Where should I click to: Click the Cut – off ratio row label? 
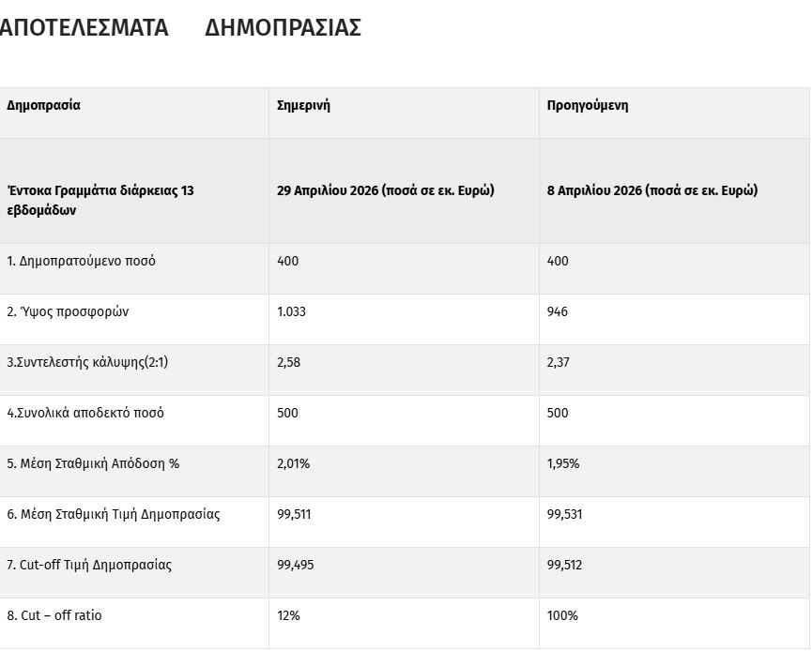coord(54,615)
